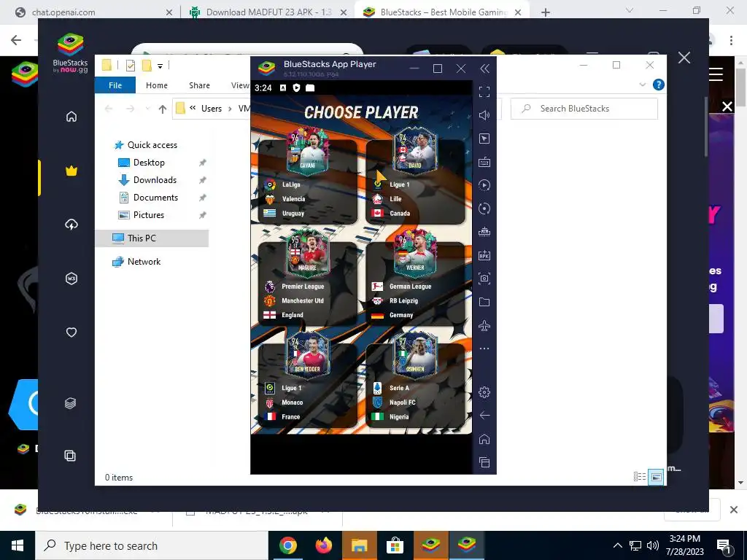Select This PC in the navigation pane
Image resolution: width=747 pixels, height=560 pixels.
click(152, 238)
